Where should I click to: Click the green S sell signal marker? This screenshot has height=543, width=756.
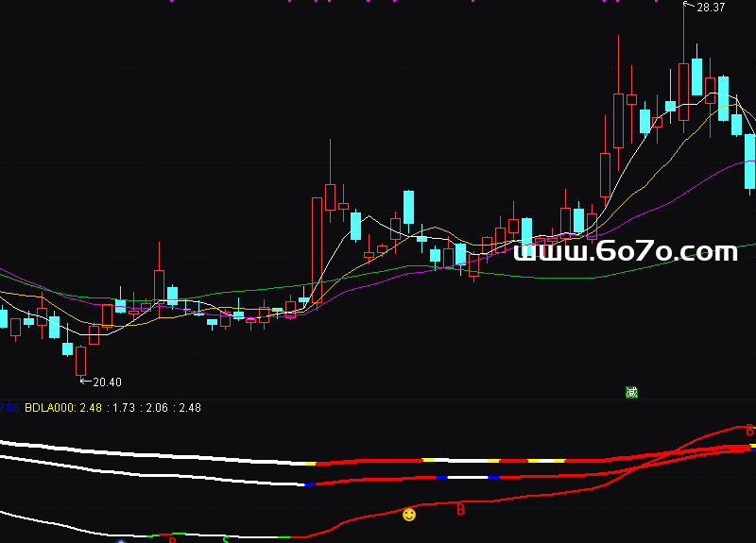click(225, 540)
